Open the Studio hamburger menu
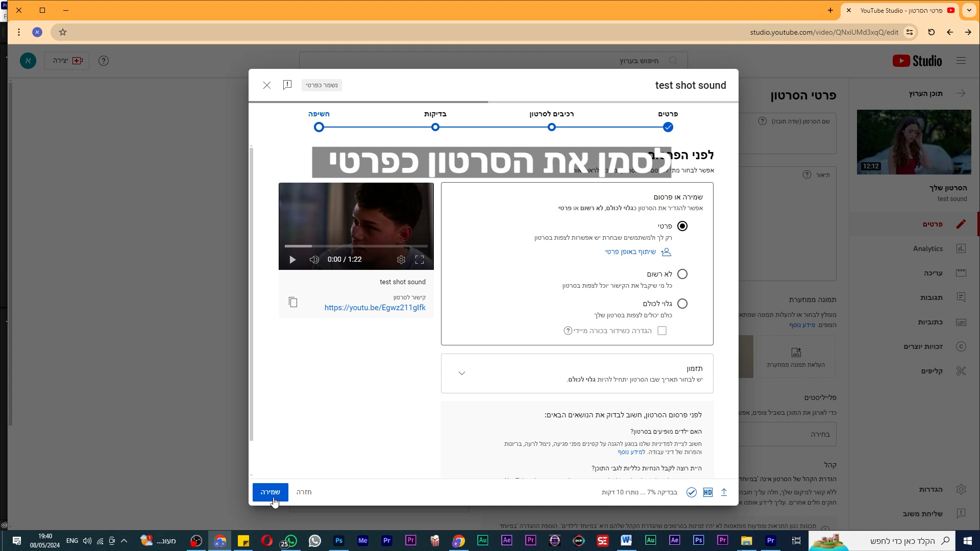Viewport: 980px width, 551px height. pos(961,61)
